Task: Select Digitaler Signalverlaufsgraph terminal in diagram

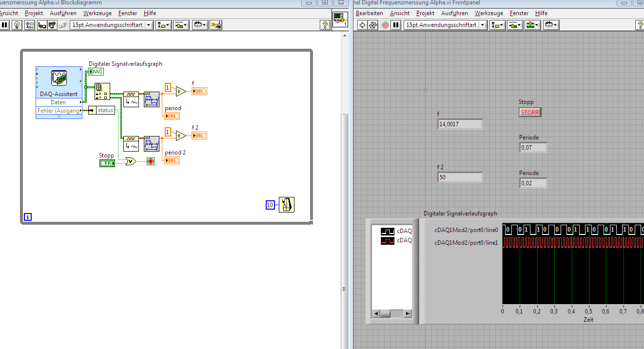Action: 96,72
